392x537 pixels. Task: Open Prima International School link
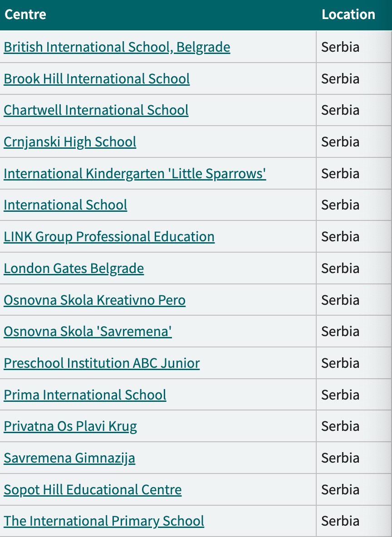(85, 395)
